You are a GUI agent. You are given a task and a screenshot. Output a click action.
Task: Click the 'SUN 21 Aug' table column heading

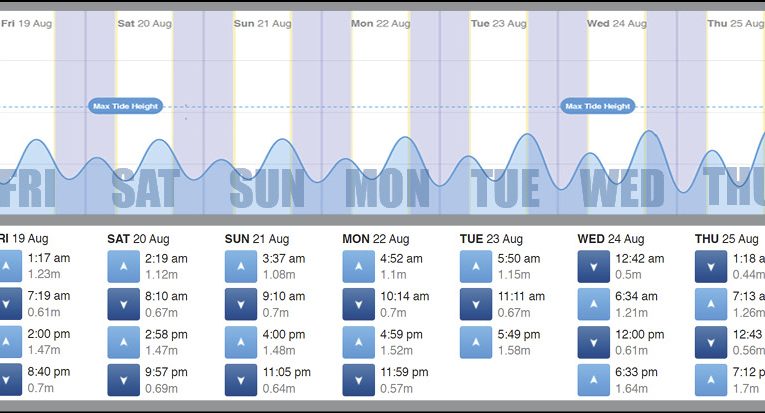point(257,239)
